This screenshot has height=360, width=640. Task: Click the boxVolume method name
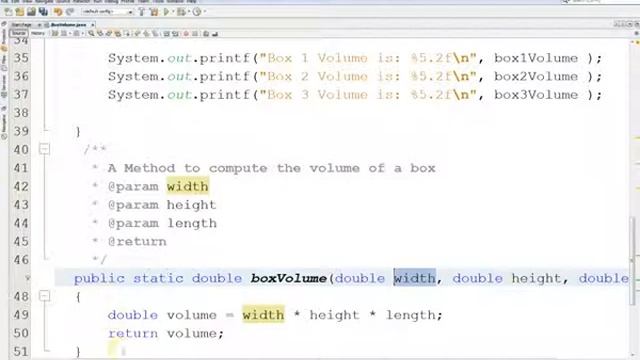[x=289, y=278]
